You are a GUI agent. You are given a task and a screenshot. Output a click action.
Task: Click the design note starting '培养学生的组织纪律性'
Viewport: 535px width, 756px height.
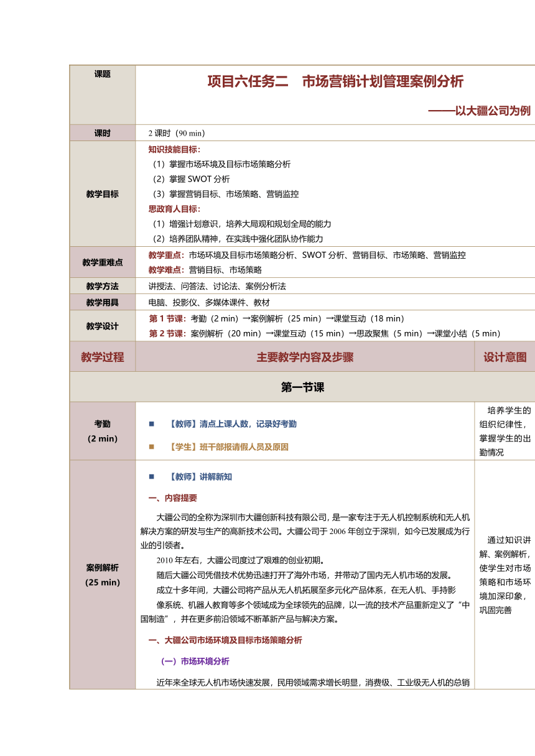(x=505, y=431)
